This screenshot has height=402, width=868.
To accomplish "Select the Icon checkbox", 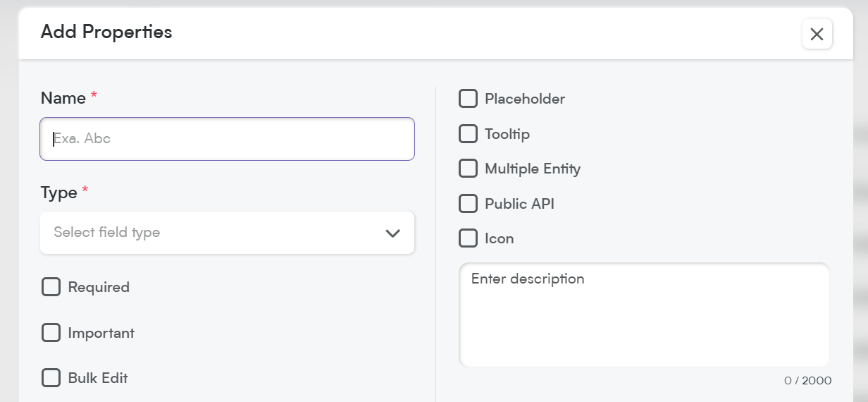I will [x=468, y=238].
